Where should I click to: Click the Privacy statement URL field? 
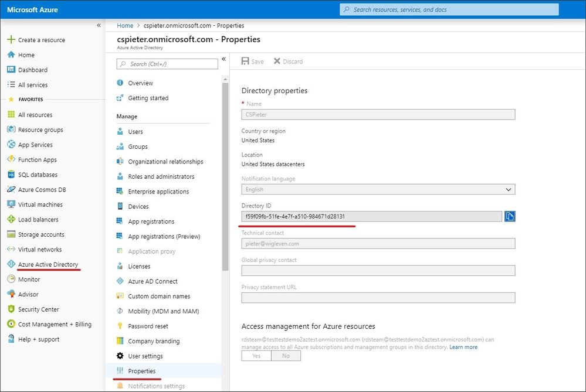point(378,298)
